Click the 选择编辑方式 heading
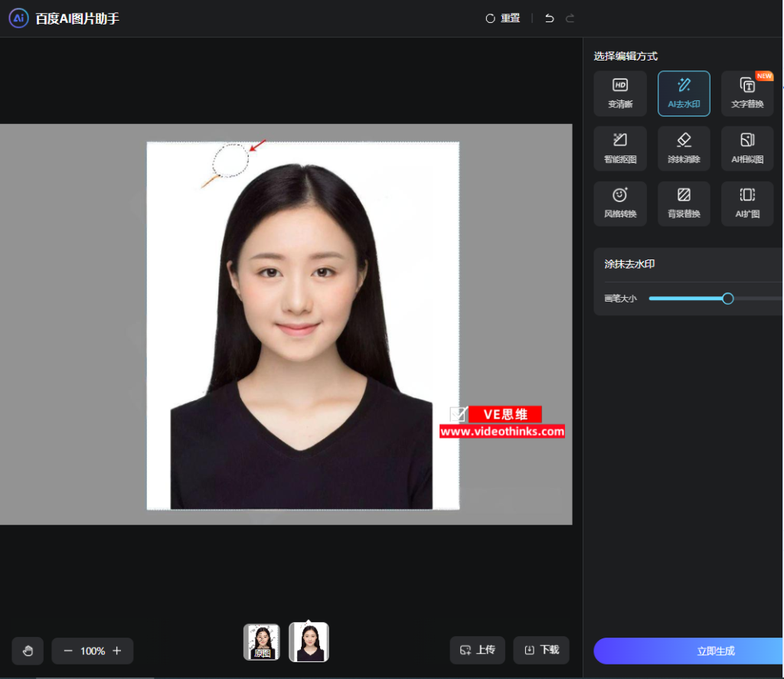The image size is (784, 679). point(626,56)
